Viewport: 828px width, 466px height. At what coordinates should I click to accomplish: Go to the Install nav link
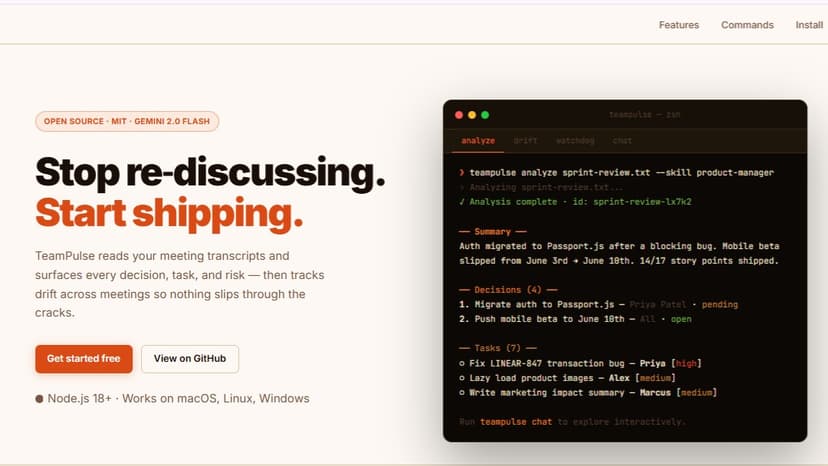pos(809,25)
